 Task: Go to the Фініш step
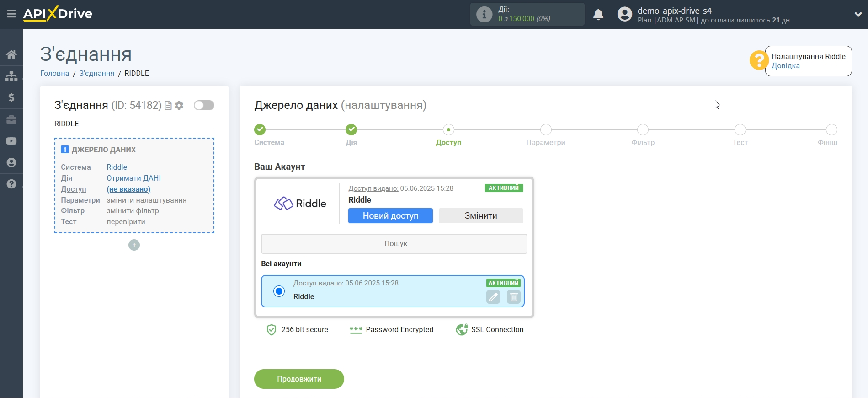[x=831, y=130]
